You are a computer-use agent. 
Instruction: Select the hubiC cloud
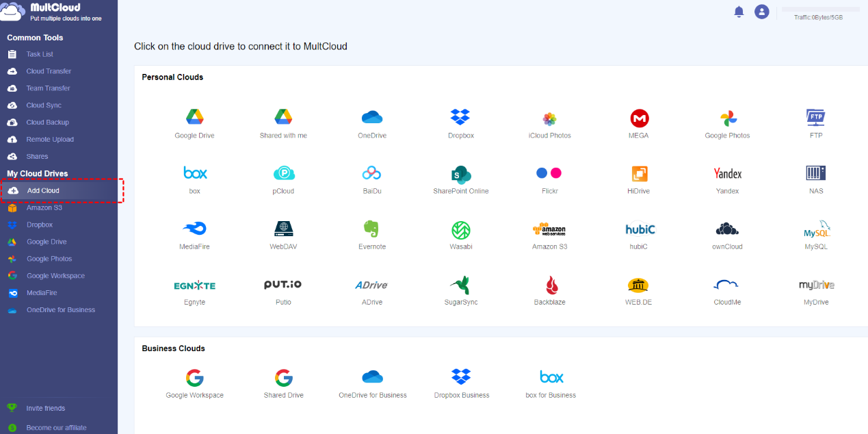point(639,235)
